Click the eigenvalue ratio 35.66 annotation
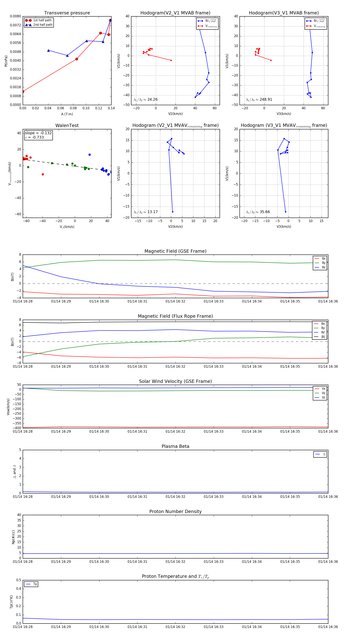Viewport: 351px width, 644px height. point(258,212)
